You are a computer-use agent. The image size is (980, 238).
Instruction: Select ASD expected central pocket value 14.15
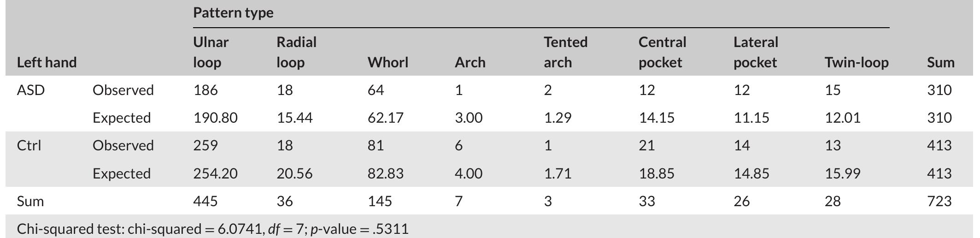(656, 118)
